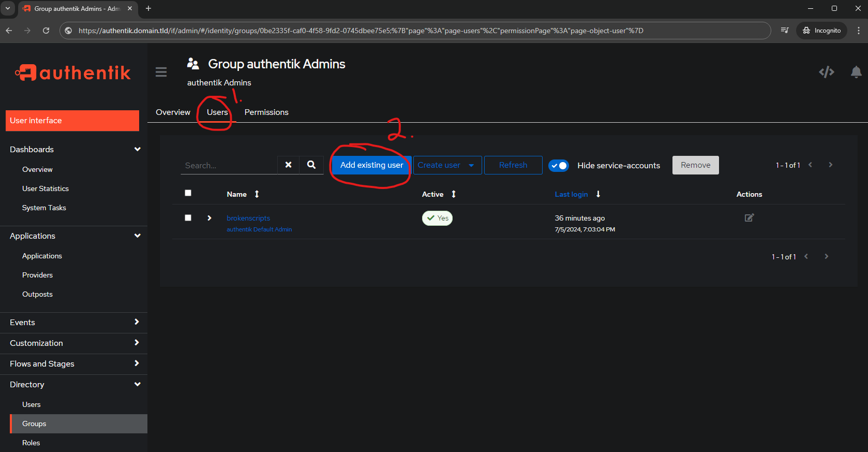Switch to the Permissions tab
The height and width of the screenshot is (452, 868).
266,112
